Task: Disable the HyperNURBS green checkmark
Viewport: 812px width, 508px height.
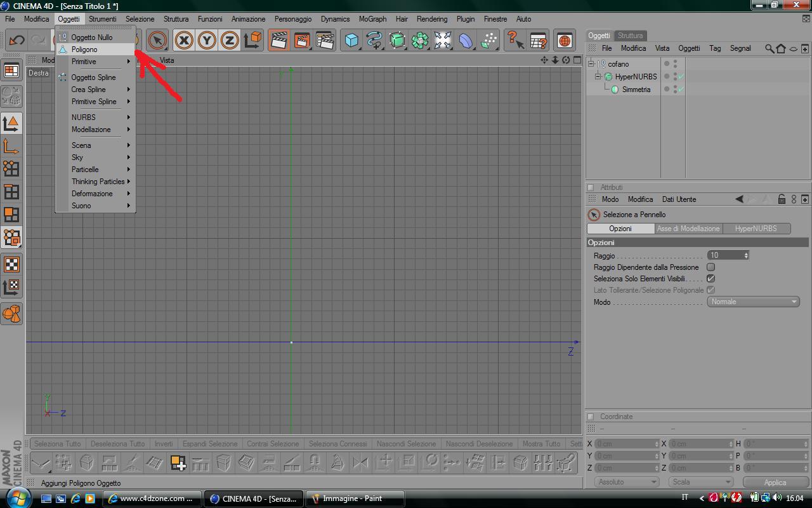Action: [x=681, y=77]
